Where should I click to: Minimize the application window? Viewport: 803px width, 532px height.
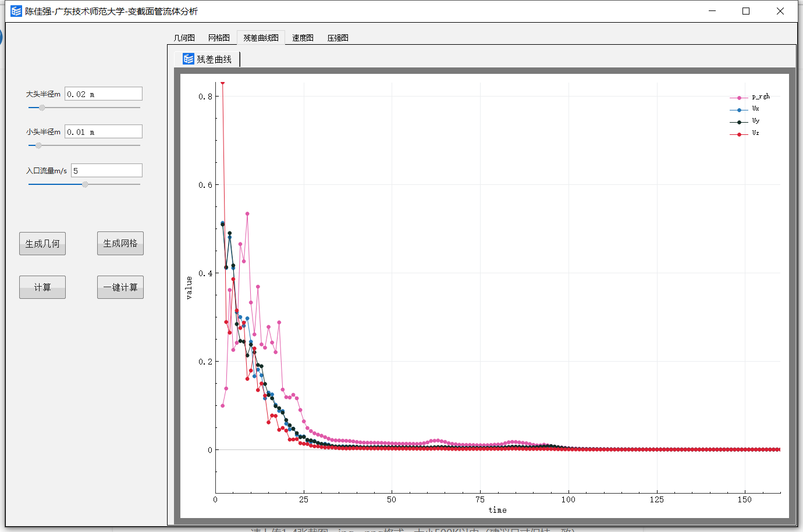click(712, 11)
